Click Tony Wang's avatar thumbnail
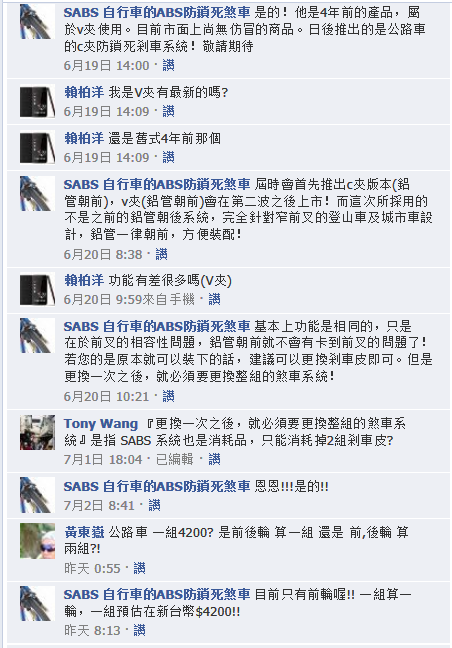Viewport: 452px width, 648px height. (x=37, y=432)
